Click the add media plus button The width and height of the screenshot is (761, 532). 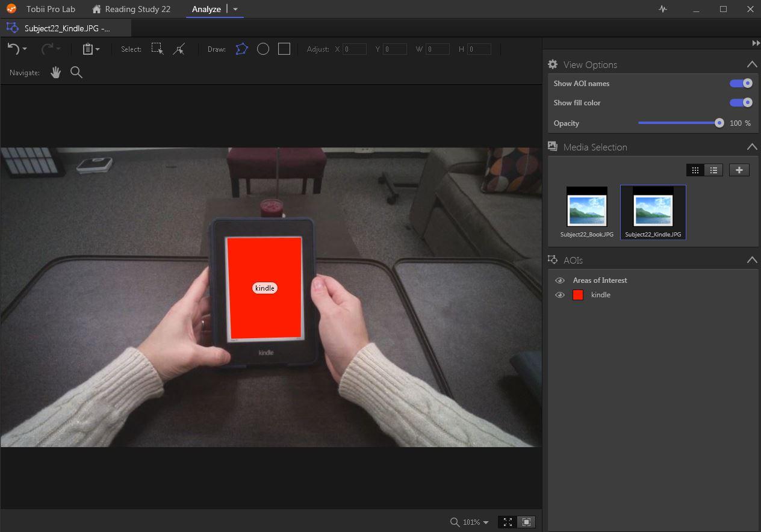pyautogui.click(x=739, y=170)
